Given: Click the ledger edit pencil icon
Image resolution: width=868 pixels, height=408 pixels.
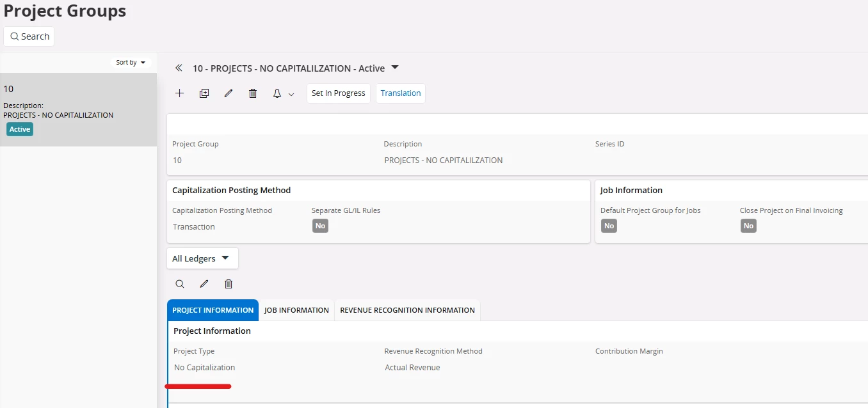Looking at the screenshot, I should pyautogui.click(x=204, y=284).
